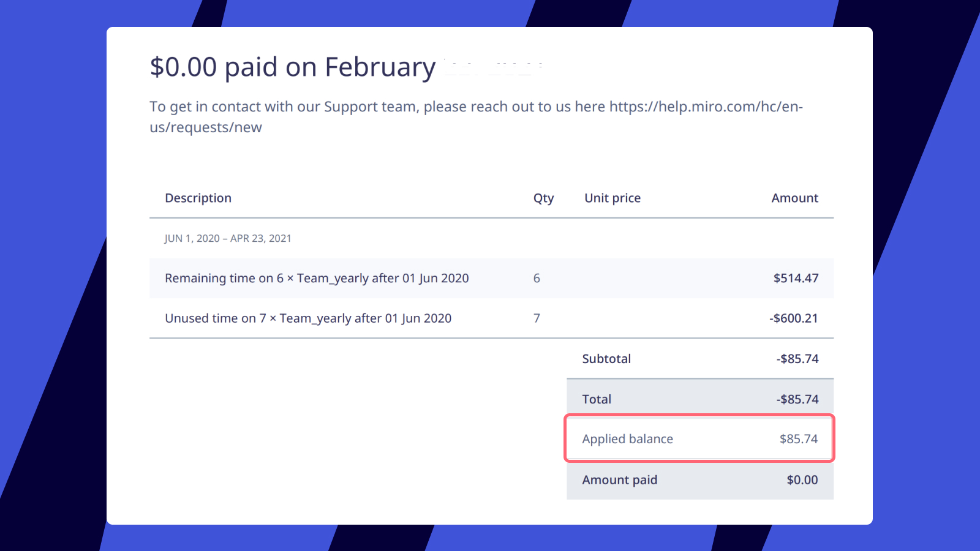Viewport: 980px width, 551px height.
Task: Click the Subtotal -$85.74 value
Action: 797,359
